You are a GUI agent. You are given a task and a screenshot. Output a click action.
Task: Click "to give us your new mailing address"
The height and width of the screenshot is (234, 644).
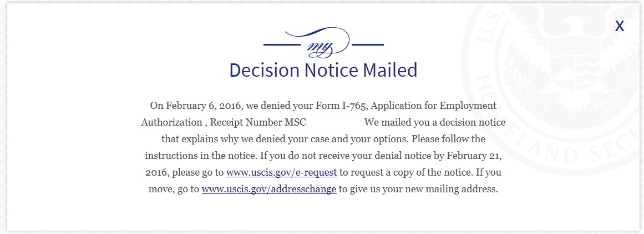[418, 189]
